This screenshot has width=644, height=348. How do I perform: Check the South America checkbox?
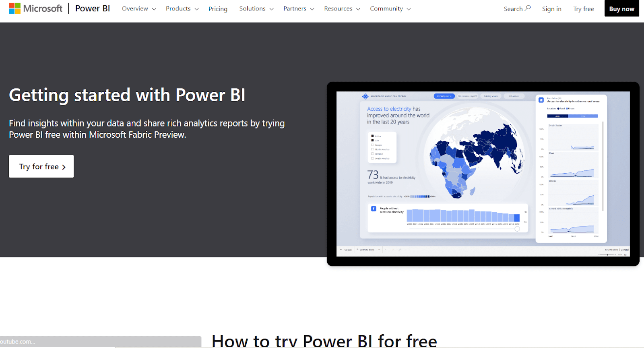pyautogui.click(x=372, y=158)
